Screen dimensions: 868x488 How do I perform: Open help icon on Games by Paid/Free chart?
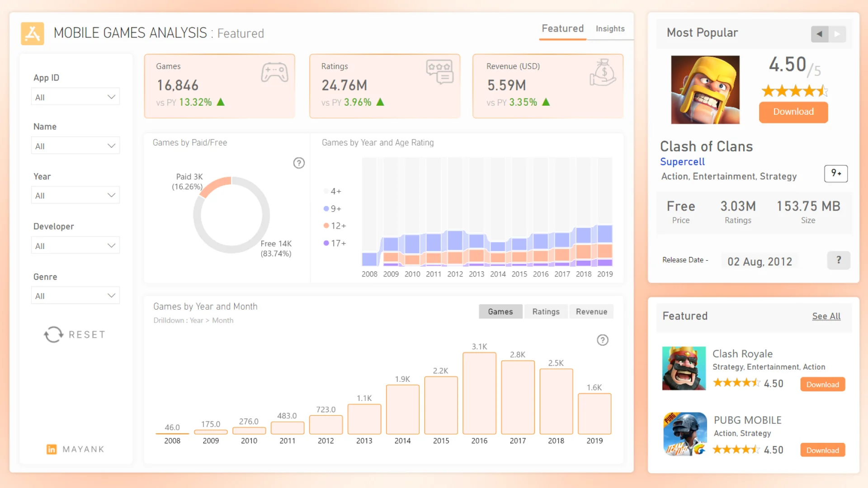pos(299,163)
